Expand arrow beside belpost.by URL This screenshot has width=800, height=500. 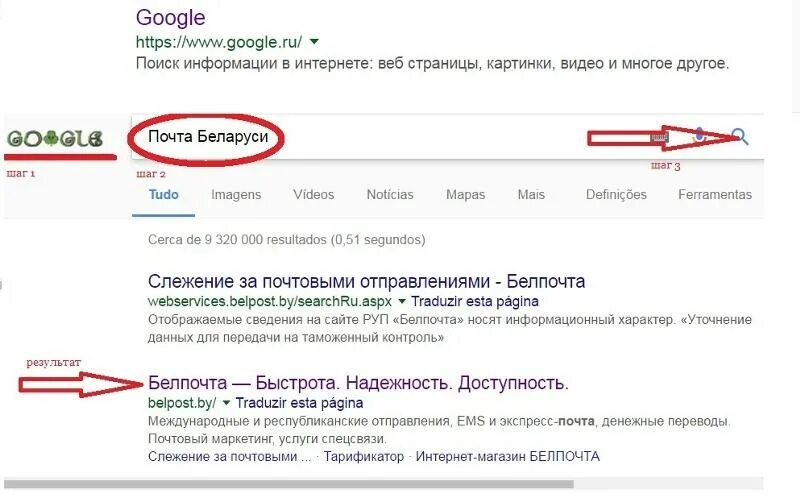pyautogui.click(x=226, y=403)
